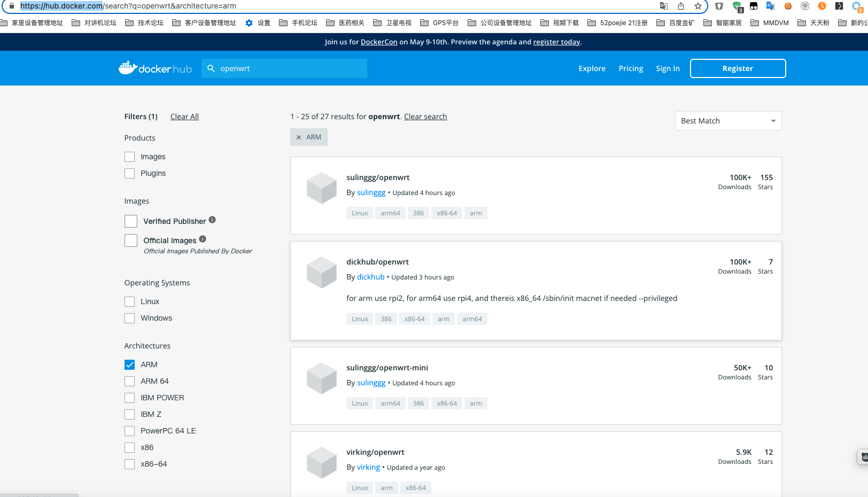Click Sign In in the header
868x497 pixels.
(x=668, y=68)
